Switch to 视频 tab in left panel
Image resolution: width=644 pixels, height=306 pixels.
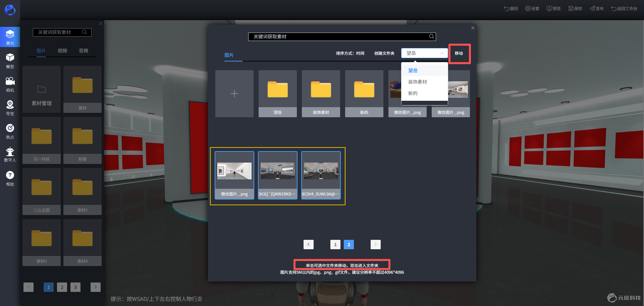pyautogui.click(x=62, y=51)
